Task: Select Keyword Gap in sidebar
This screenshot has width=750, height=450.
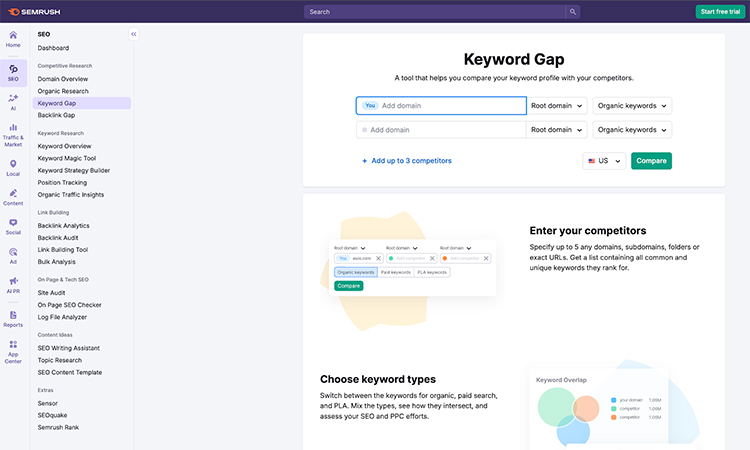Action: point(82,103)
